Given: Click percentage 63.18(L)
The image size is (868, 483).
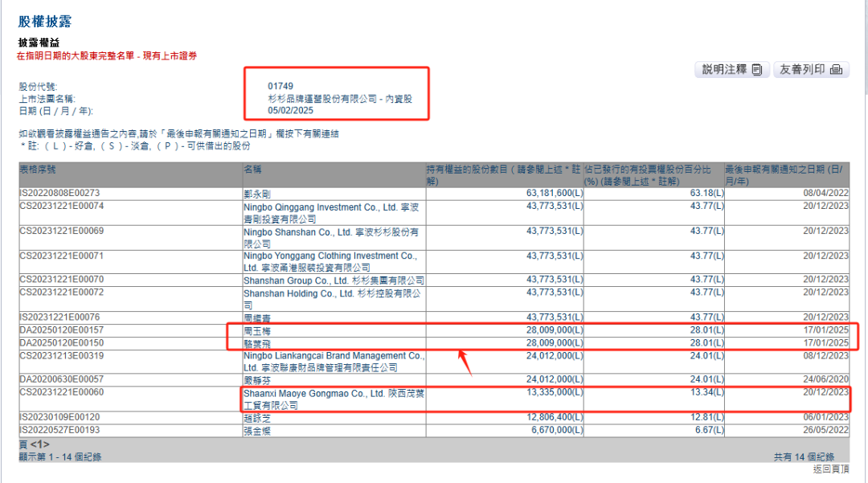Looking at the screenshot, I should [x=707, y=193].
